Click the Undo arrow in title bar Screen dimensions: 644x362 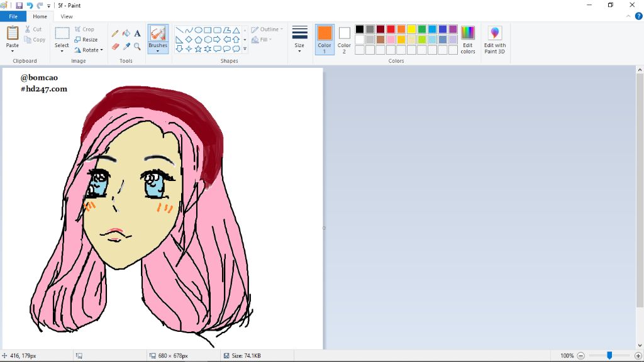tap(30, 5)
